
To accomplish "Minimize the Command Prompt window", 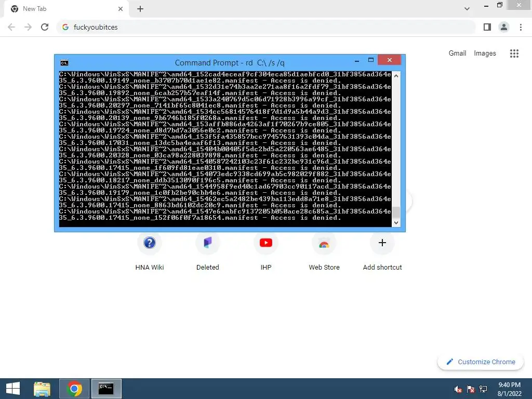I will [356, 61].
